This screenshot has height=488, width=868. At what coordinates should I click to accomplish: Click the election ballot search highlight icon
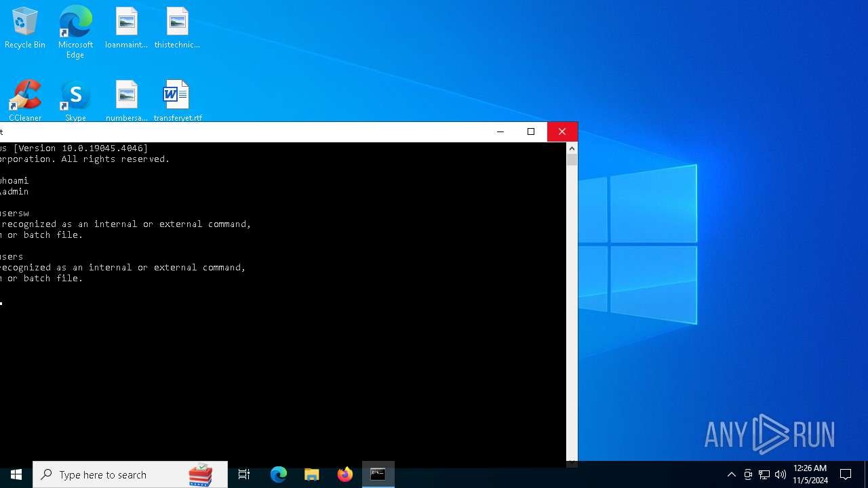pyautogui.click(x=201, y=474)
